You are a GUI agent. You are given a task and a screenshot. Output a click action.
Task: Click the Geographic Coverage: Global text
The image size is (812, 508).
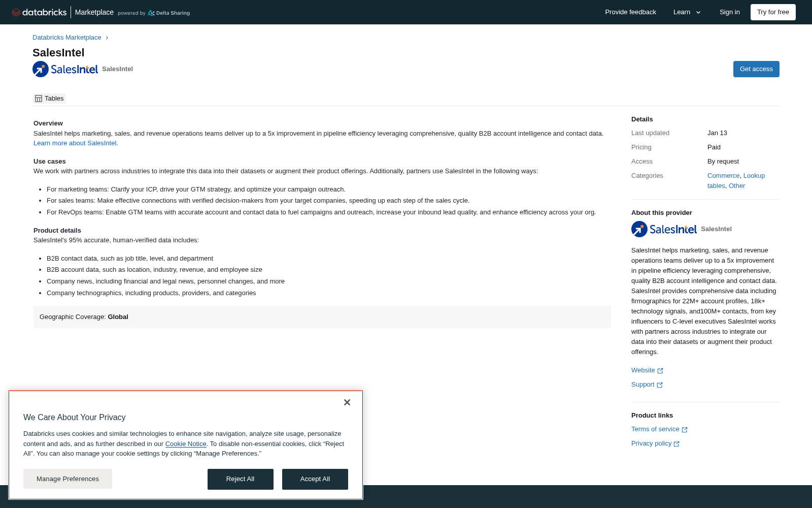click(x=84, y=317)
